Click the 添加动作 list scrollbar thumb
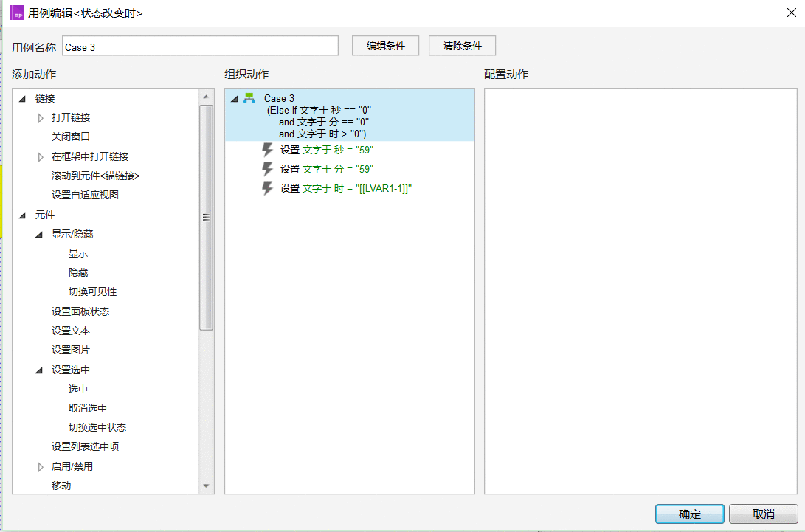Image resolution: width=805 pixels, height=532 pixels. pos(206,217)
